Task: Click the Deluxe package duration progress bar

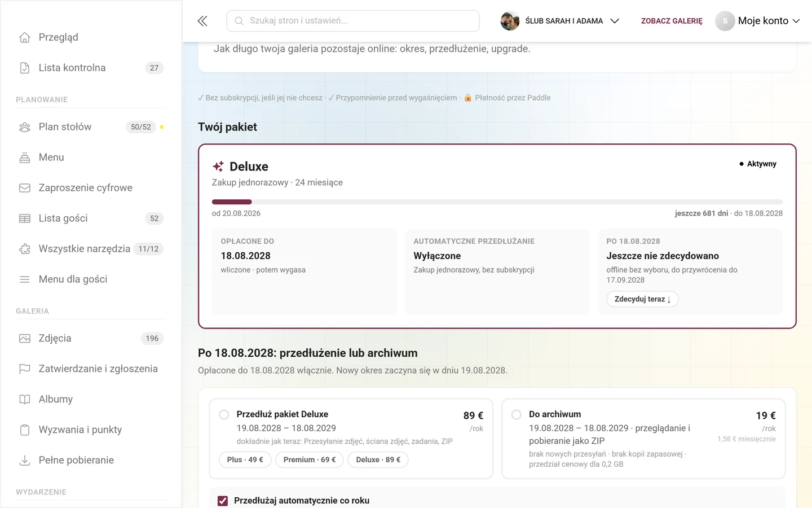Action: [x=497, y=202]
